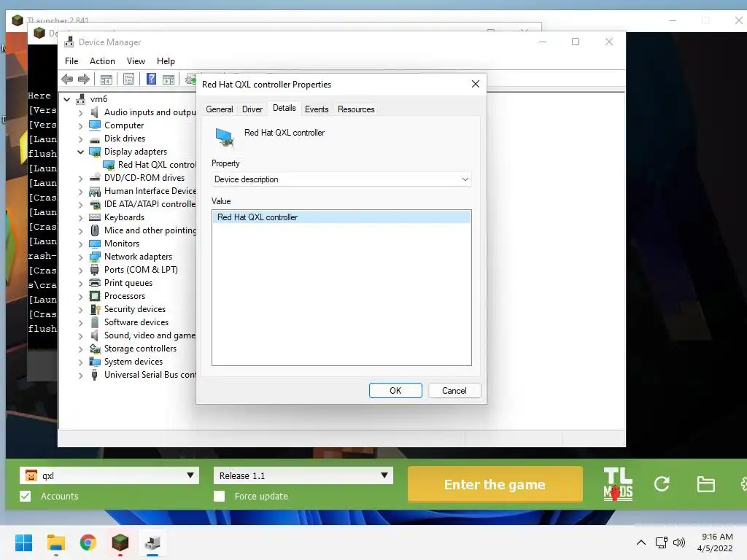Click the network icon in system tray
Image resolution: width=747 pixels, height=560 pixels.
661,542
